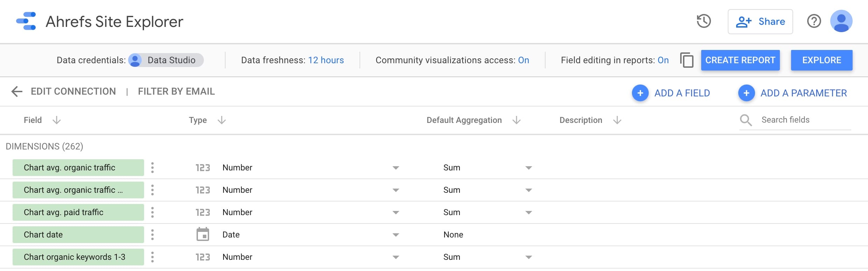
Task: Change Data freshness 12 hours setting
Action: point(326,60)
